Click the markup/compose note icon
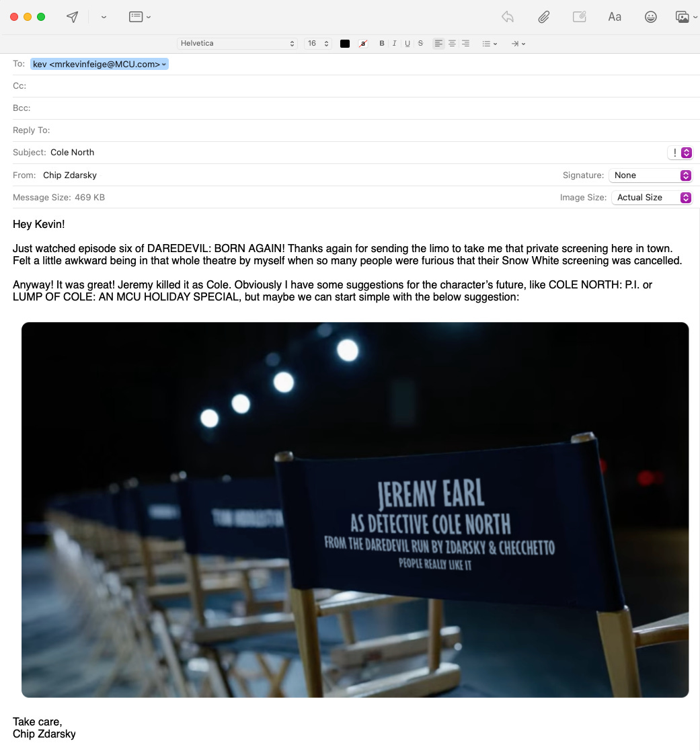 pos(579,17)
